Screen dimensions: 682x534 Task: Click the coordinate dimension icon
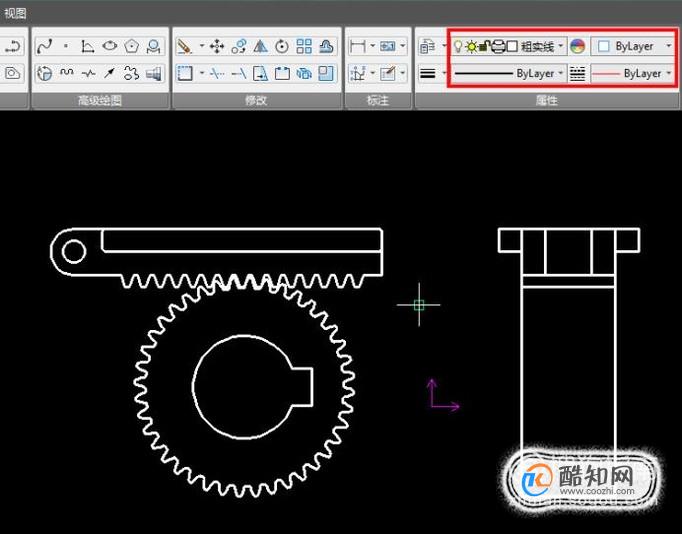point(358,73)
